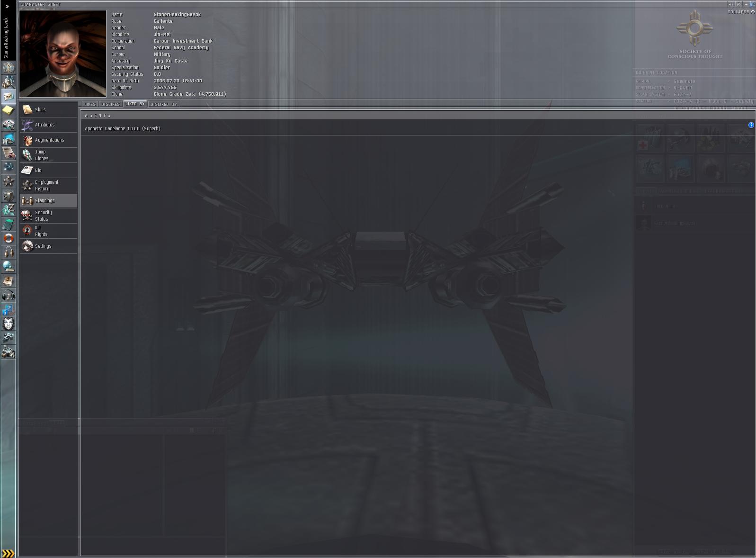Click the bottom-most Neocom sidebar icon
The height and width of the screenshot is (558, 756).
click(9, 352)
